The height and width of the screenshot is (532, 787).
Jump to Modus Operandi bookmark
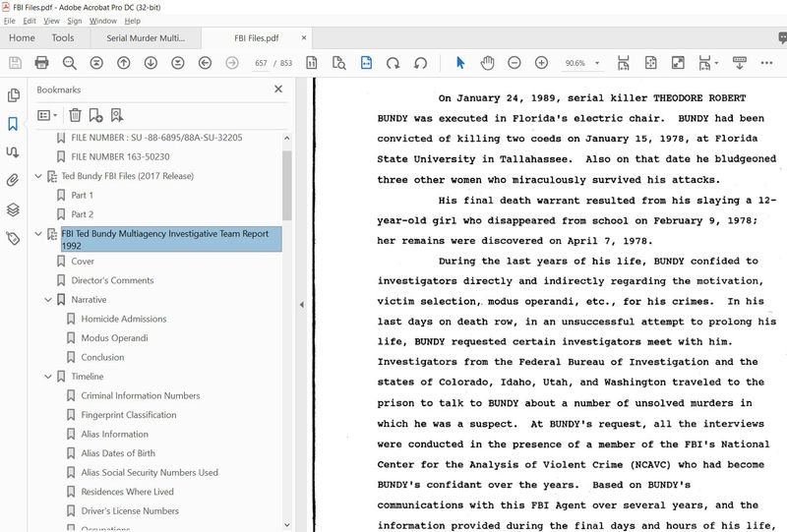(114, 338)
